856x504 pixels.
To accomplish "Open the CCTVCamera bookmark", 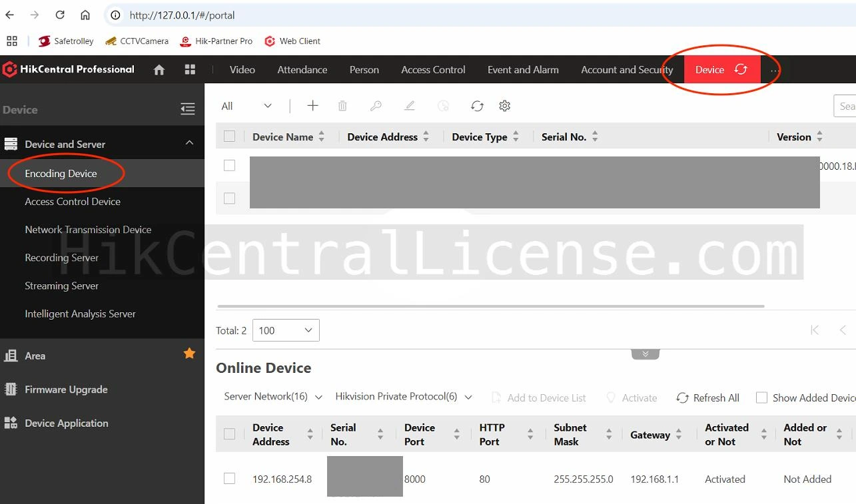I will tap(137, 41).
